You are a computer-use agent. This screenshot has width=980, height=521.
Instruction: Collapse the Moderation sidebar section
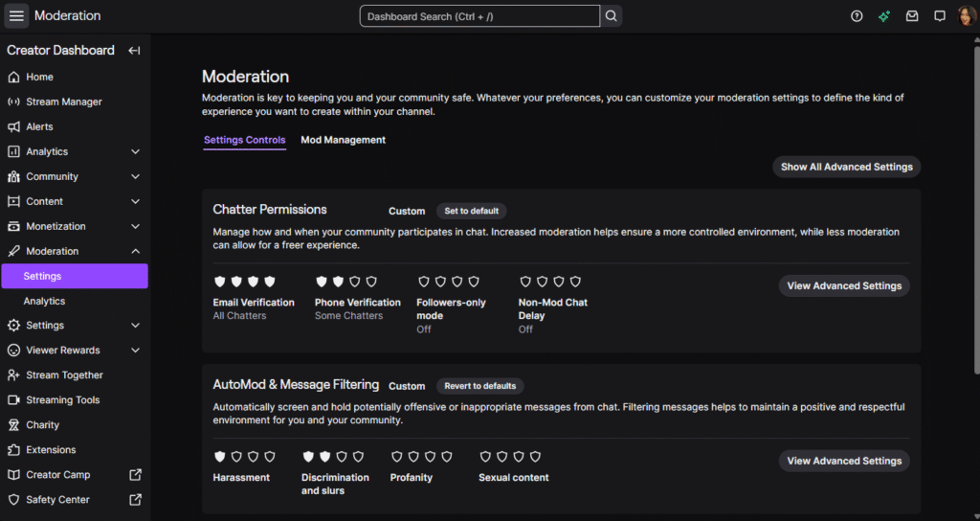click(135, 251)
